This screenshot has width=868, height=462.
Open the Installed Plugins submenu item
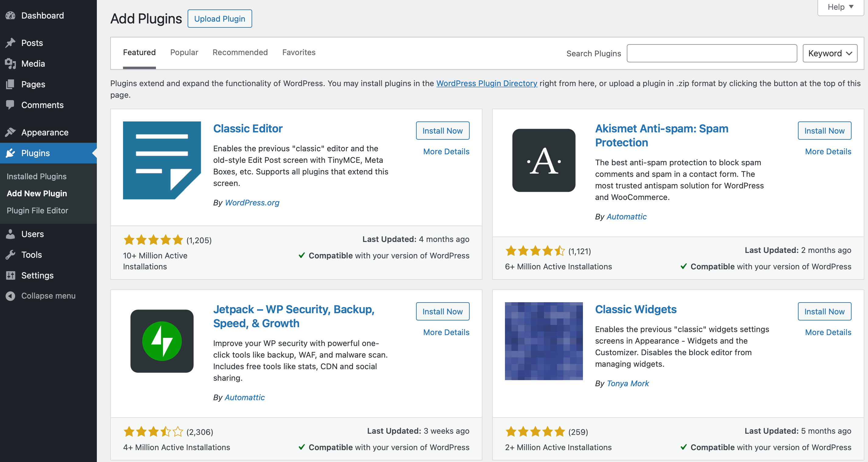[x=36, y=176]
